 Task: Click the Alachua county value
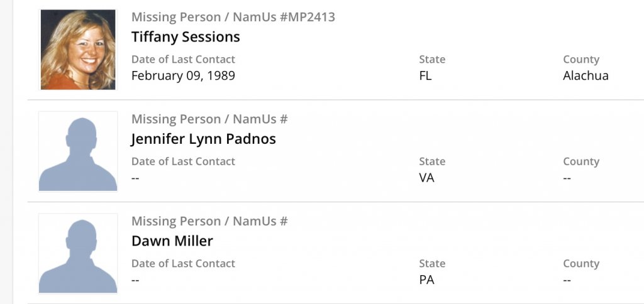586,76
